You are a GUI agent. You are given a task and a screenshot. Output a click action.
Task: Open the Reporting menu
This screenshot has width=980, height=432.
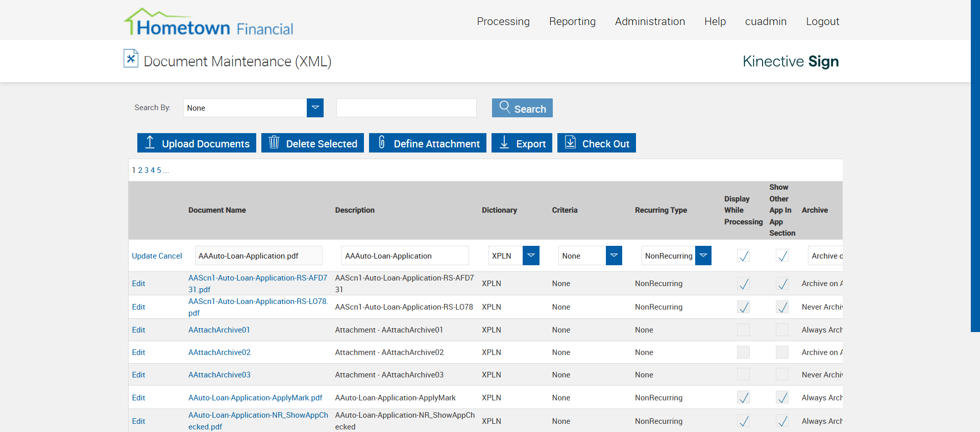coord(572,21)
